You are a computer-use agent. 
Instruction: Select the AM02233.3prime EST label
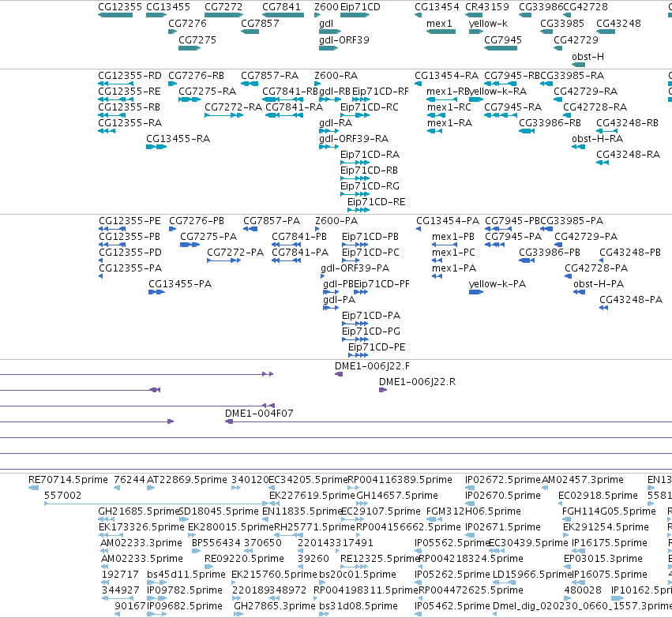click(141, 543)
